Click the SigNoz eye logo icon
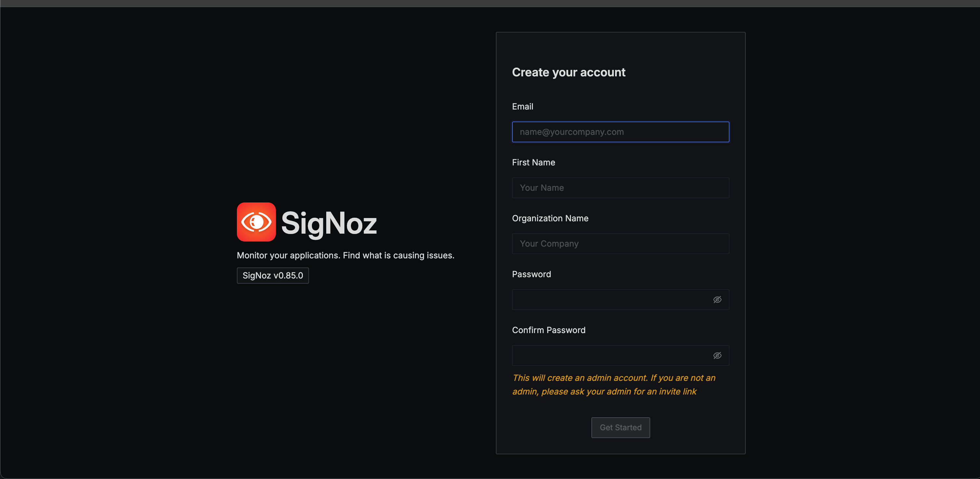Image resolution: width=980 pixels, height=479 pixels. pos(256,222)
